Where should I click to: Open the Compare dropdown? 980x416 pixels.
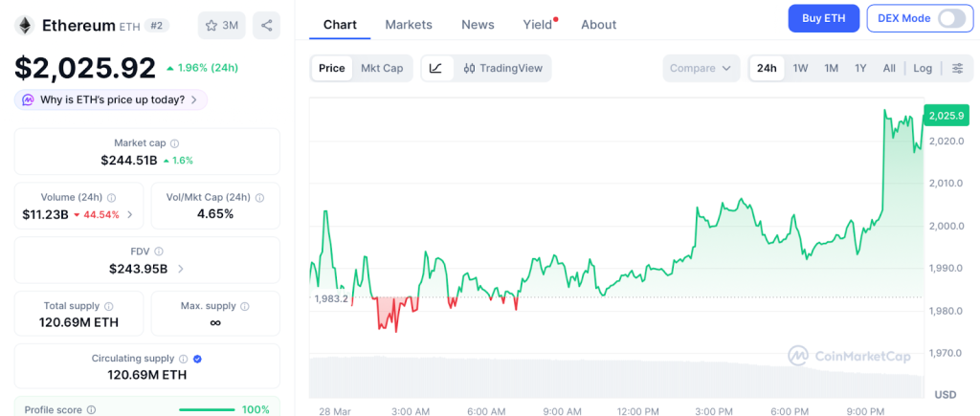click(x=701, y=68)
